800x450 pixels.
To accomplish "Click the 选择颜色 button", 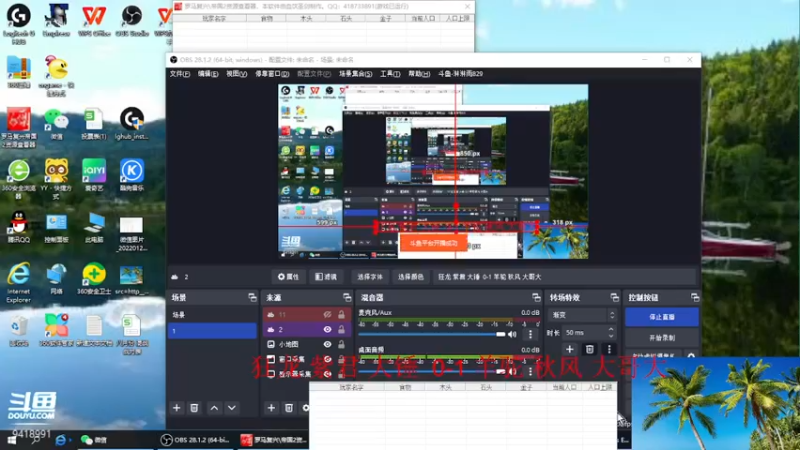I will point(411,277).
